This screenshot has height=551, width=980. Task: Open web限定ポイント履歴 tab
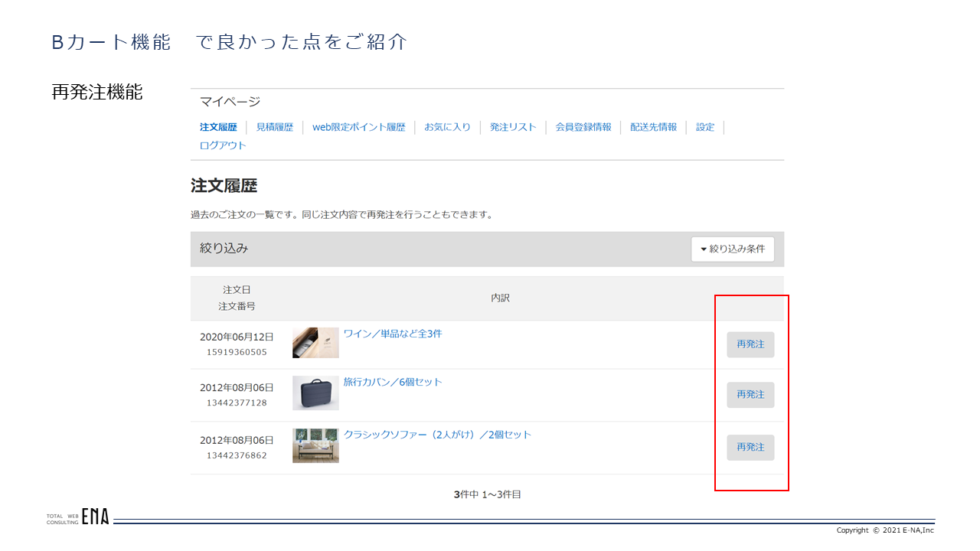click(359, 127)
